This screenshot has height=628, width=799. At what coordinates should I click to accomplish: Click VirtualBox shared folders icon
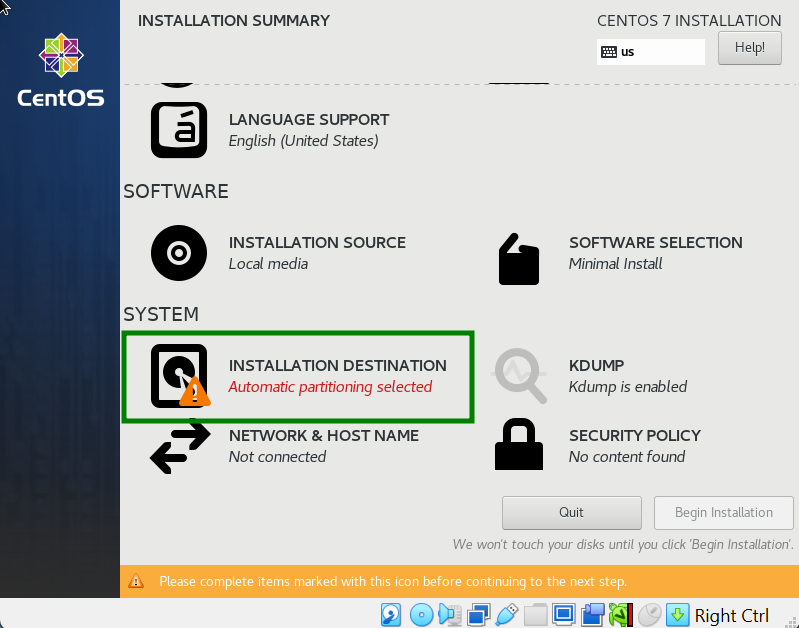click(x=535, y=615)
